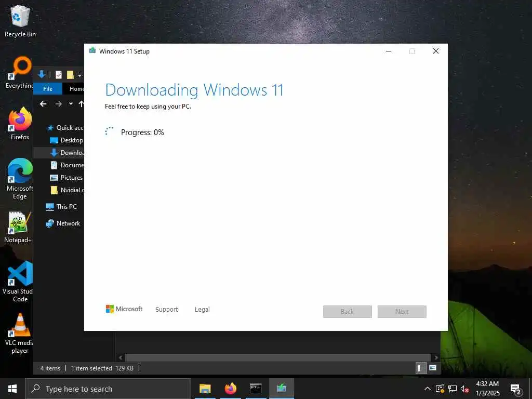Screen dimensions: 532x399
Task: Open the Command Prompt taskbar icon
Action: pos(256,389)
